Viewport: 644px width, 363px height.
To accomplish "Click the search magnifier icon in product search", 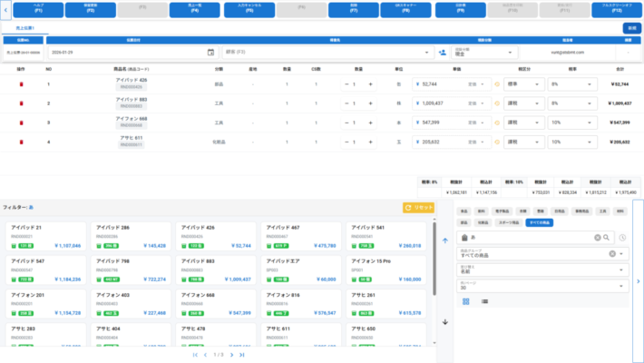I will coord(607,237).
